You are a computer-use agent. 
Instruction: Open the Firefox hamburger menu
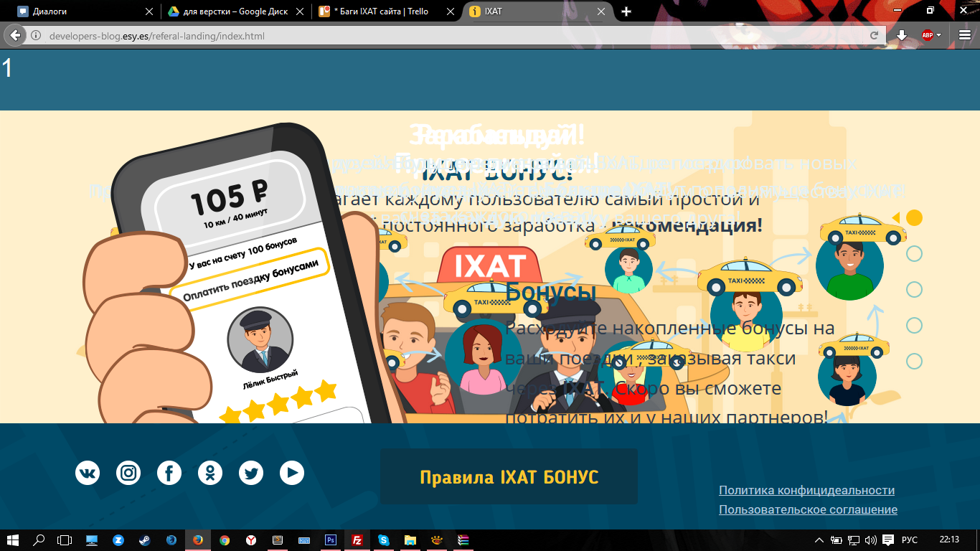pos(965,35)
